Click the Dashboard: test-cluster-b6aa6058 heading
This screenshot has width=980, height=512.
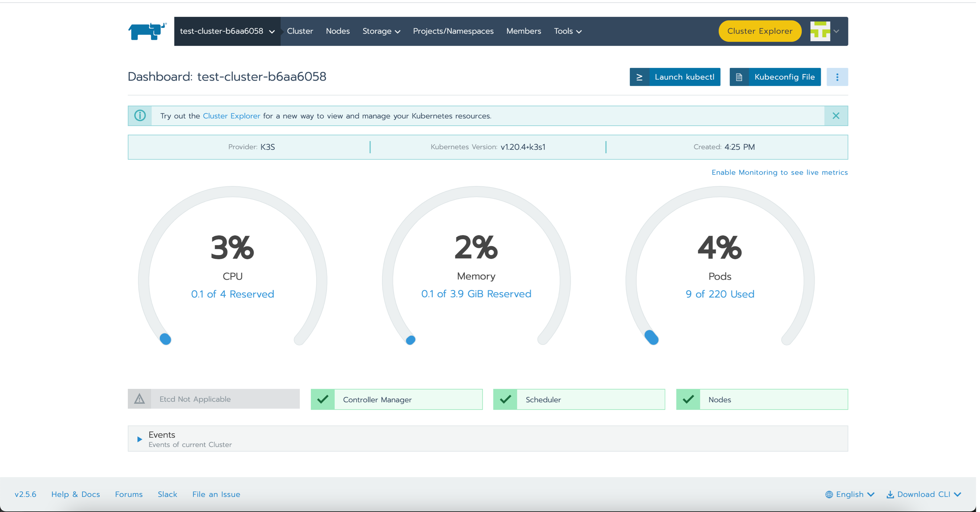point(227,77)
